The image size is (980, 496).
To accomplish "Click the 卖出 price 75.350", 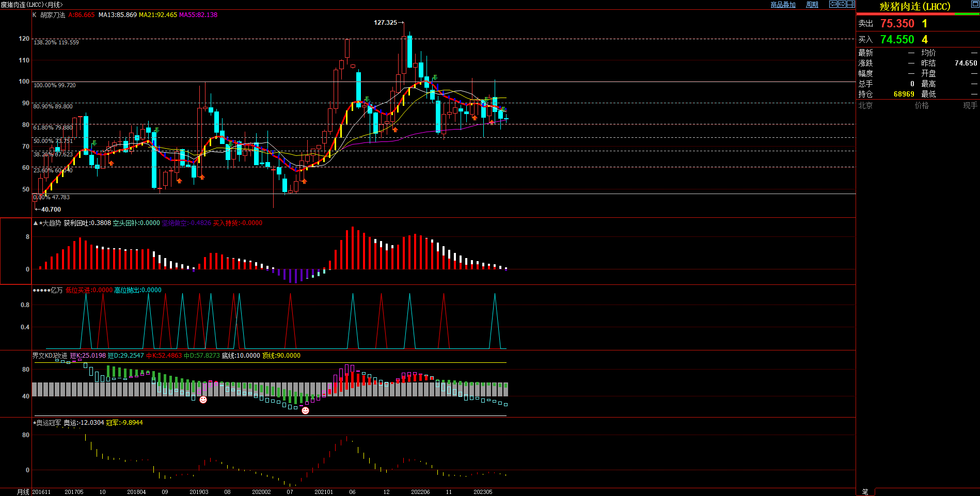I will tap(897, 24).
